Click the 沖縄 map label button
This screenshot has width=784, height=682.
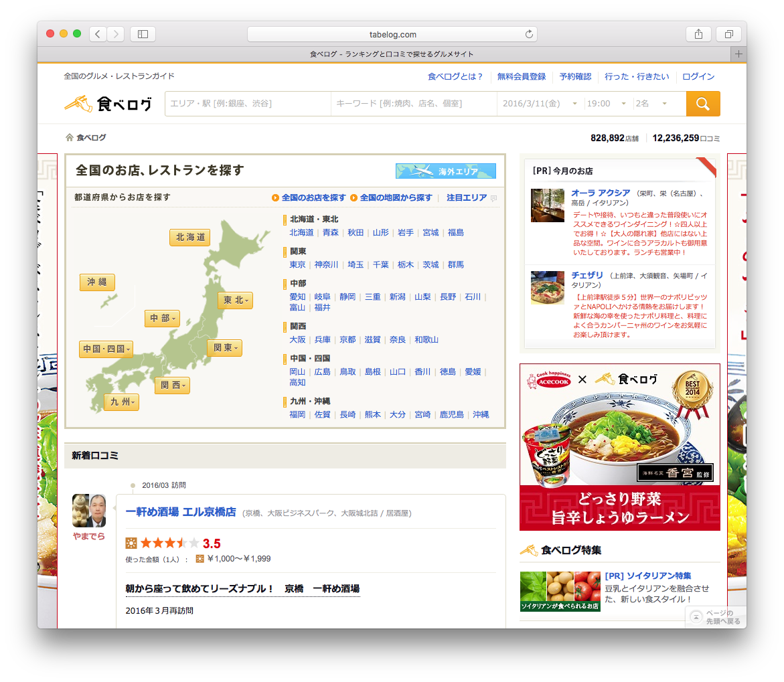tap(97, 282)
